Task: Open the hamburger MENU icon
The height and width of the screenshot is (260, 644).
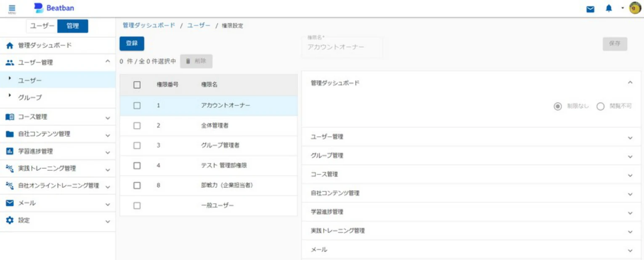Action: (x=12, y=8)
